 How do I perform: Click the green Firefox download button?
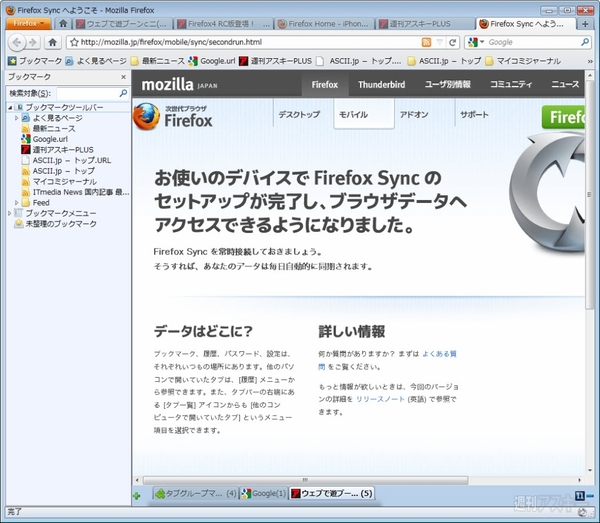(x=563, y=117)
